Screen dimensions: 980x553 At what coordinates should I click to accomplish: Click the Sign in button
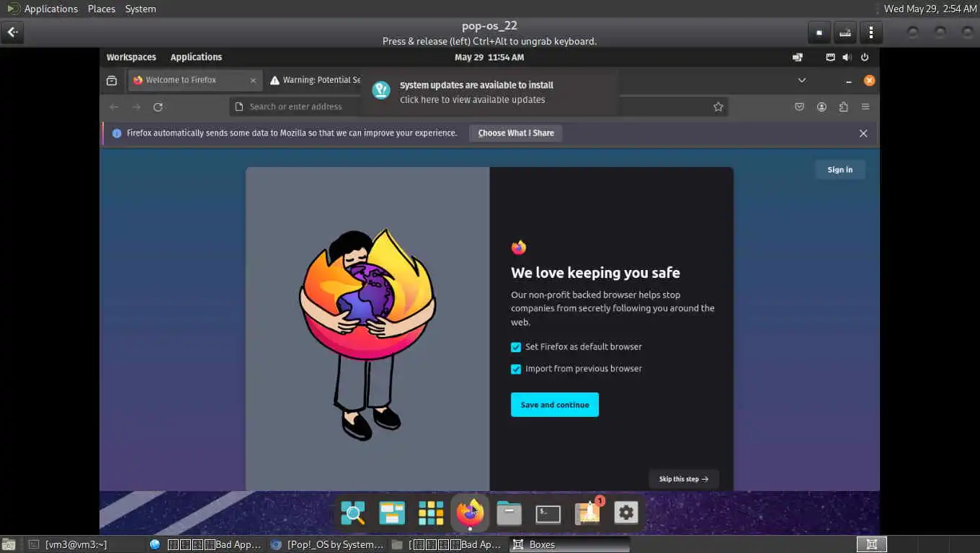840,170
